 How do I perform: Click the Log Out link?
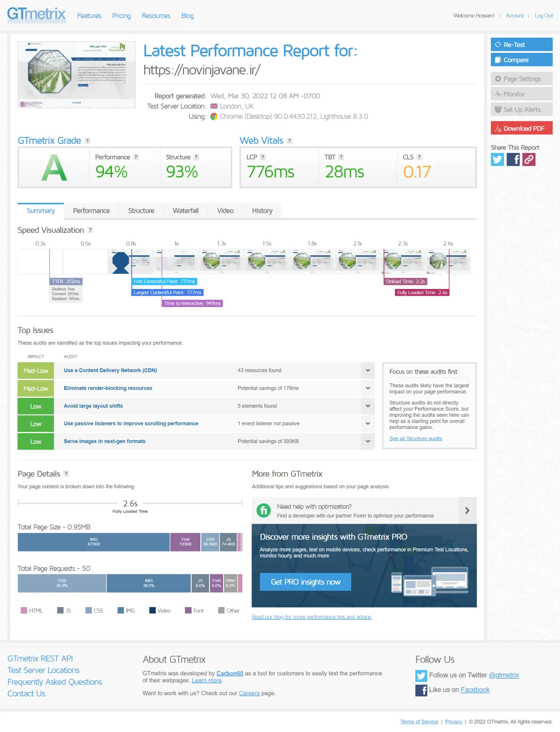tap(544, 16)
